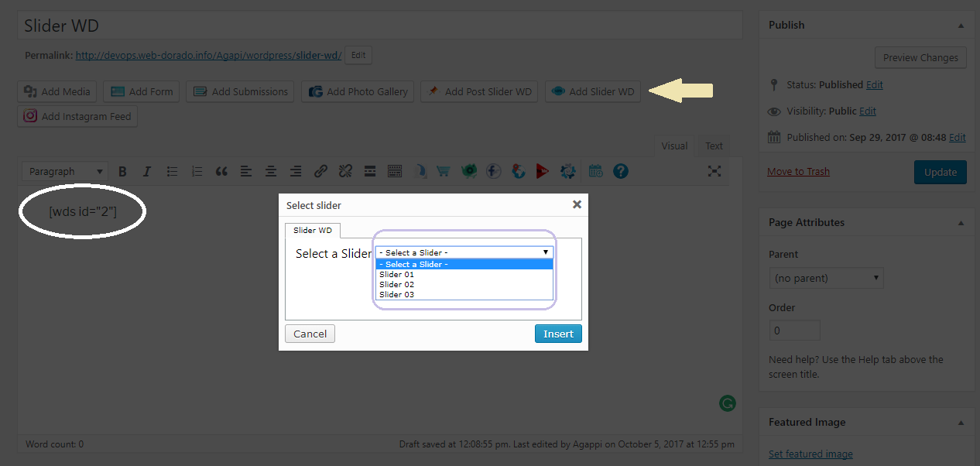Choose Slider 01 from the list

click(x=464, y=274)
